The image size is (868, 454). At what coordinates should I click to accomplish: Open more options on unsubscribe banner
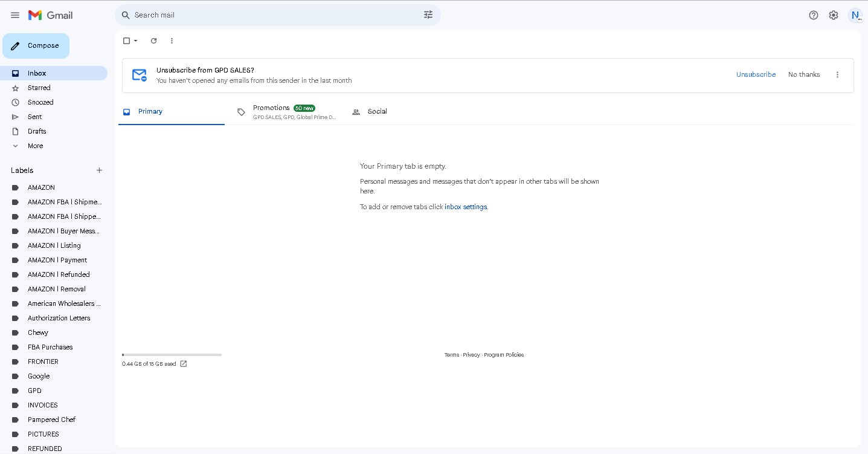[837, 75]
